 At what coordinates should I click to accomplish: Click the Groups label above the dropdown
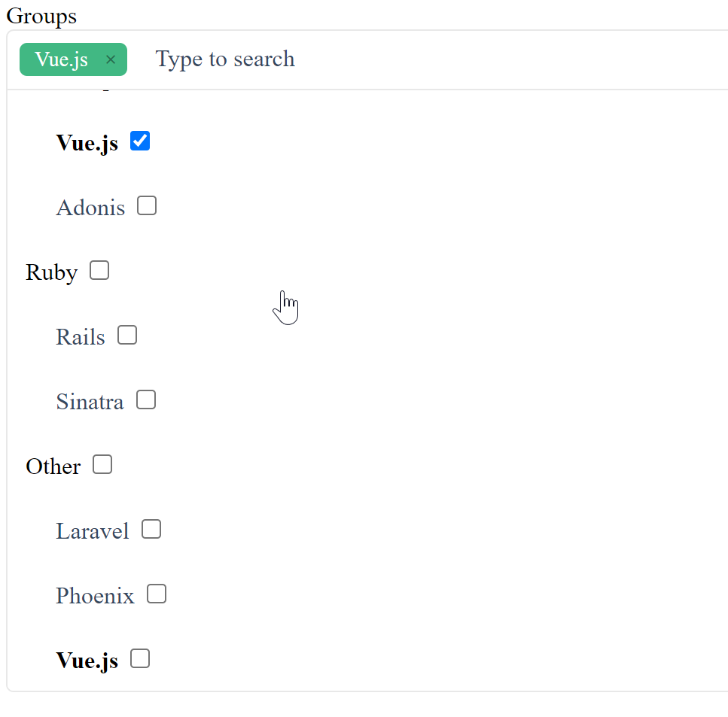(x=41, y=15)
